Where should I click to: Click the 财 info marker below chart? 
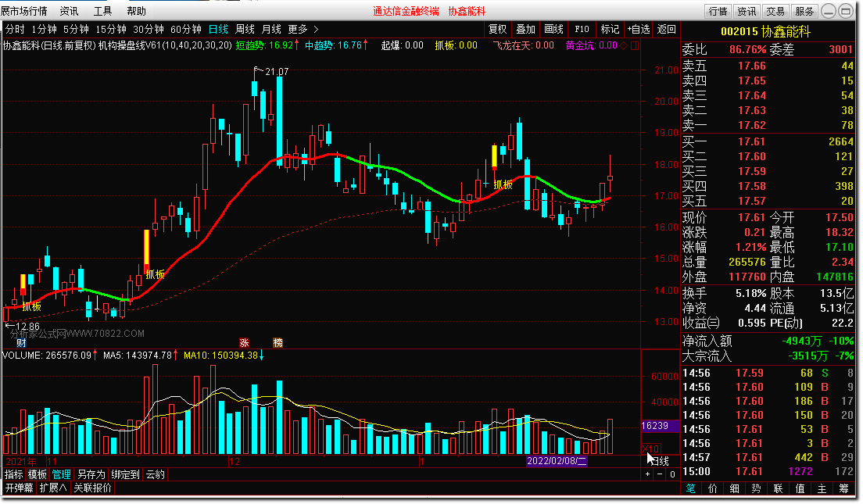pyautogui.click(x=21, y=343)
